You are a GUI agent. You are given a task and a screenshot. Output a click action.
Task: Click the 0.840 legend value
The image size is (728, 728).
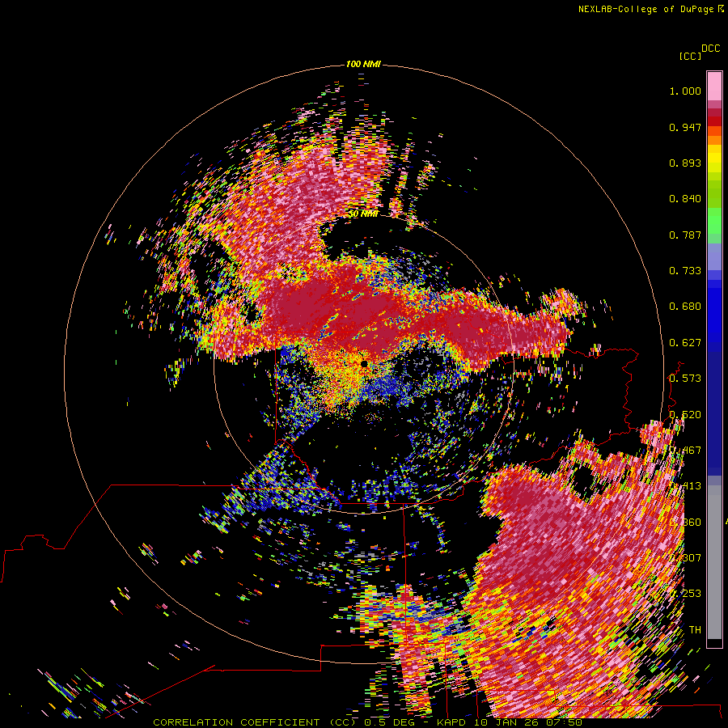coord(685,199)
